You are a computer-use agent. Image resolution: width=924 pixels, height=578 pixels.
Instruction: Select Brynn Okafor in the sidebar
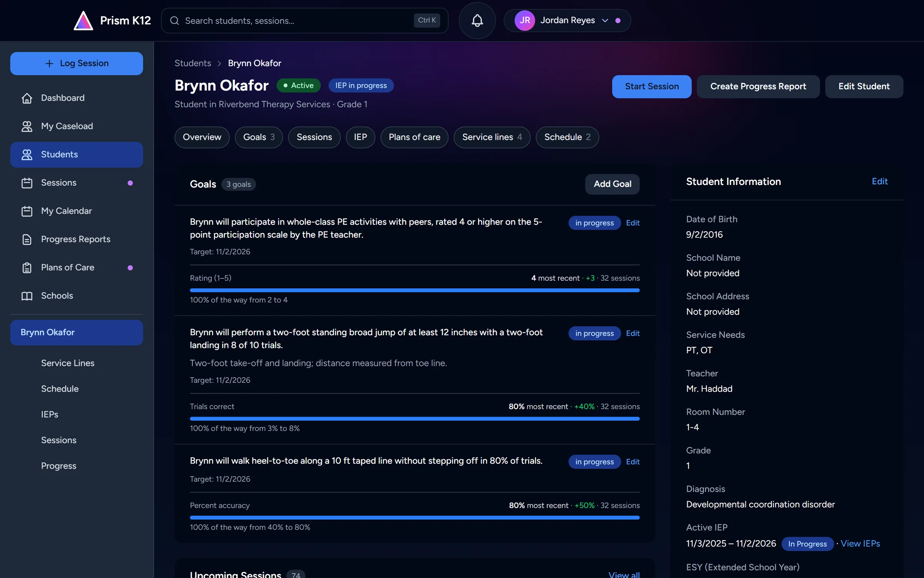77,333
